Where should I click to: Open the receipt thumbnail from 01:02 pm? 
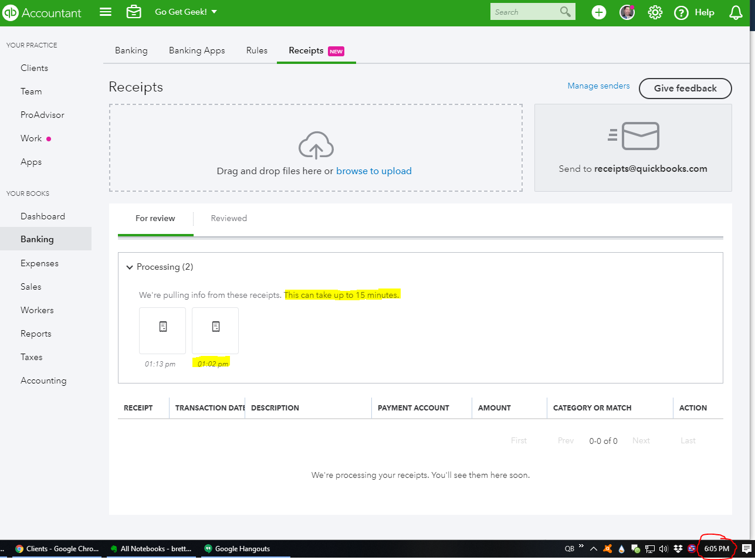[x=215, y=331]
